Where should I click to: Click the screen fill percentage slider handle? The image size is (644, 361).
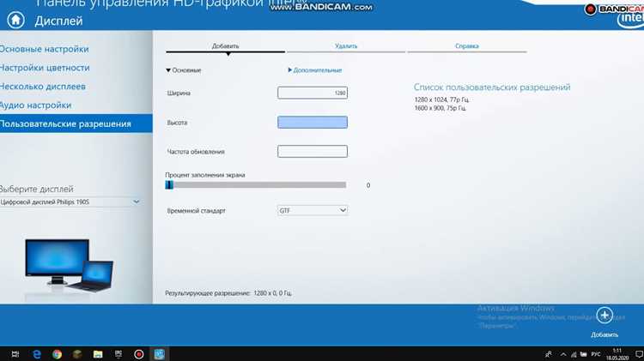coord(169,185)
